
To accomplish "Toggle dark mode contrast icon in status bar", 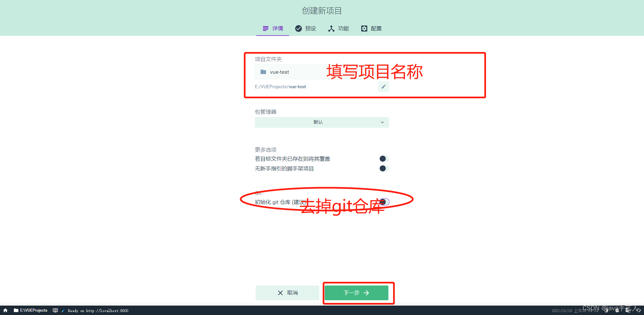I will coord(606,311).
